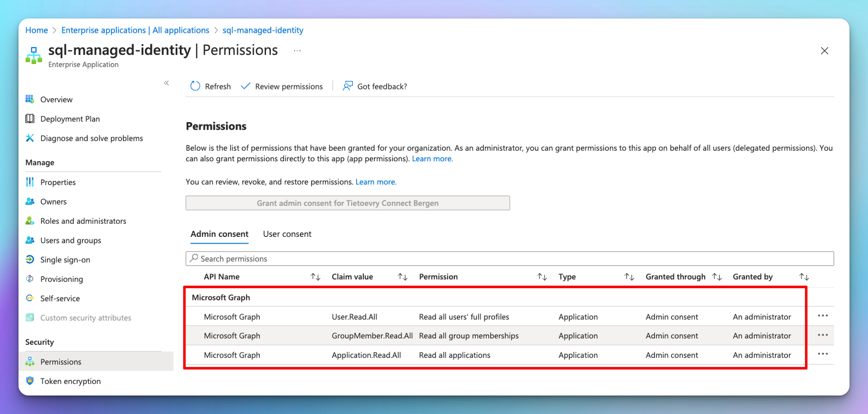Click the Permissions sidebar icon

30,362
